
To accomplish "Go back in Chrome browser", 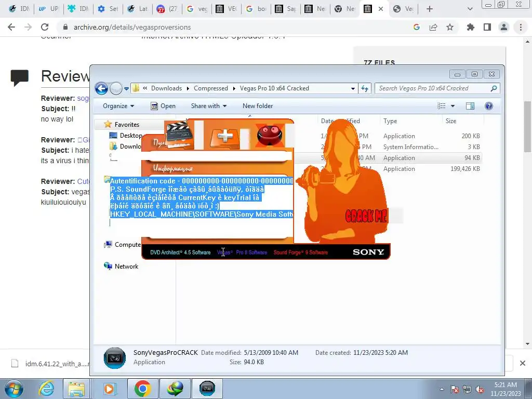I will pos(11,27).
